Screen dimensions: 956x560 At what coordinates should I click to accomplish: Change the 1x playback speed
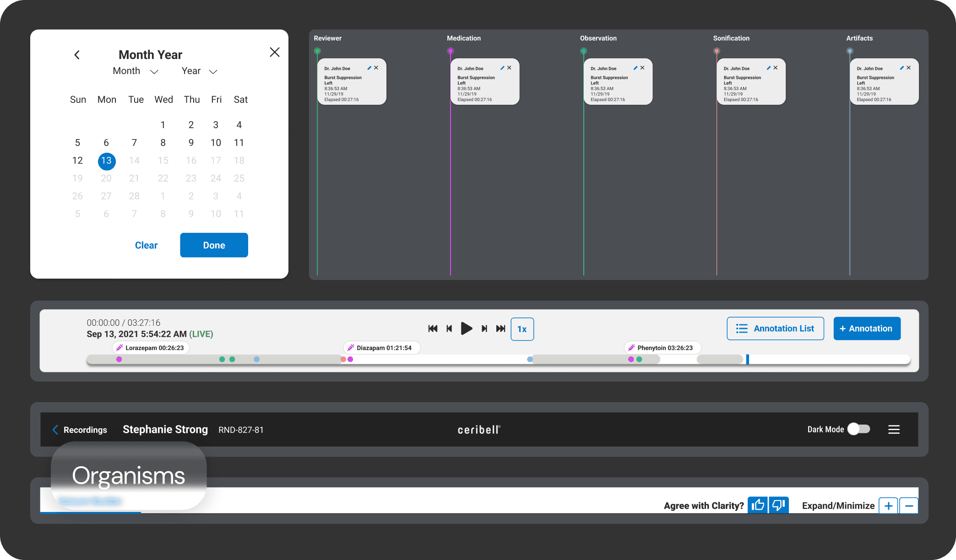point(522,329)
